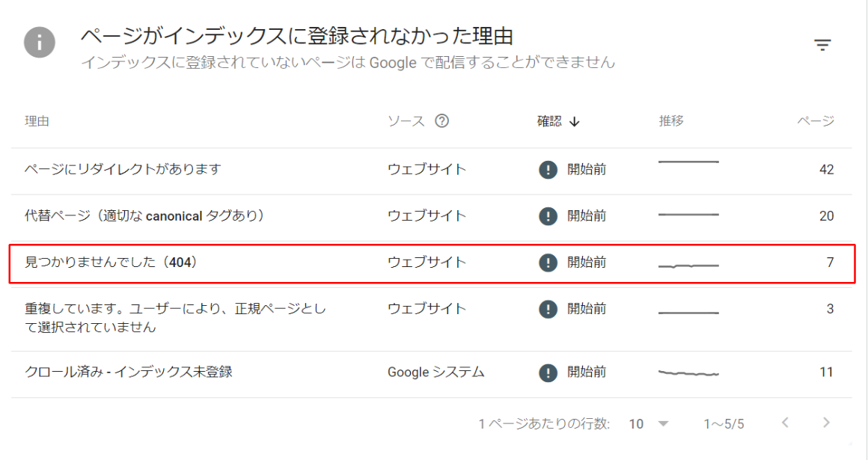
Task: Click the warning icon on the リダイレクト row
Action: point(548,170)
